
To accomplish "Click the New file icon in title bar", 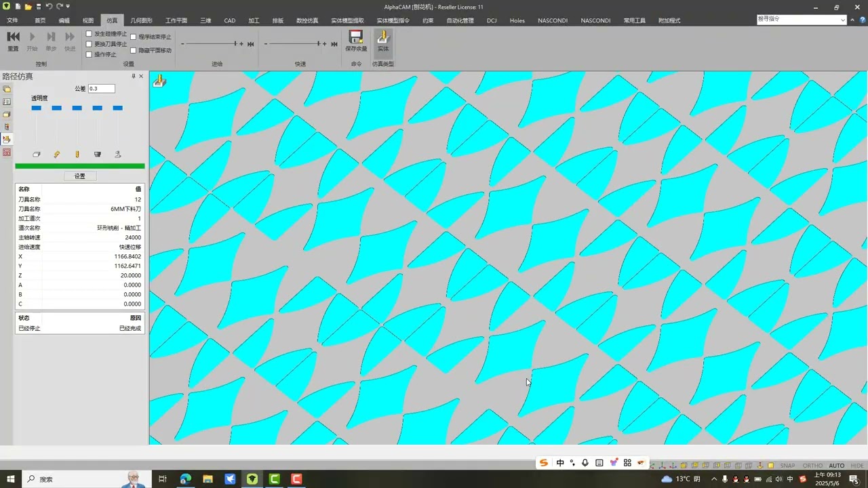I will [18, 6].
